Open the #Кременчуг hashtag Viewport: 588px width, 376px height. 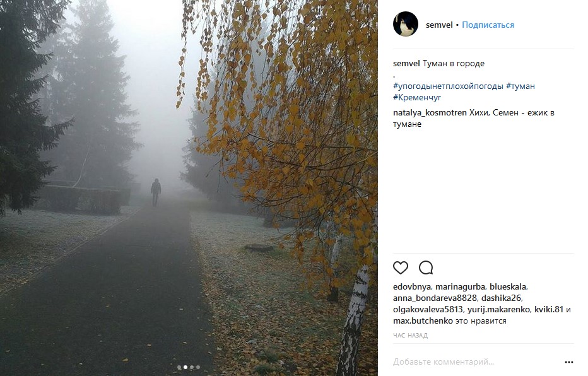[417, 97]
